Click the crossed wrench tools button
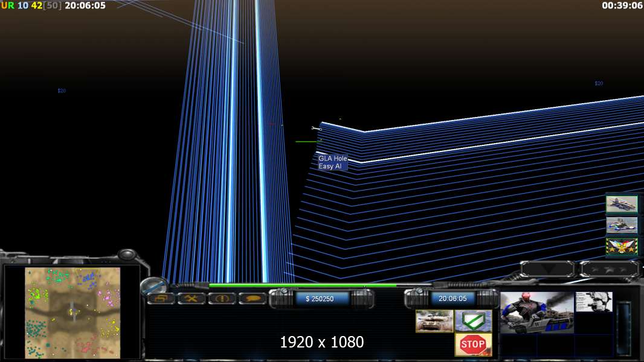This screenshot has width=644, height=362. [x=191, y=299]
